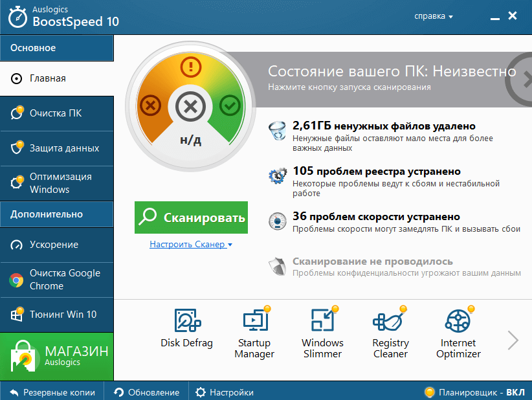Image resolution: width=532 pixels, height=400 pixels.
Task: Launch the Registry Cleaner tool
Action: (390, 322)
